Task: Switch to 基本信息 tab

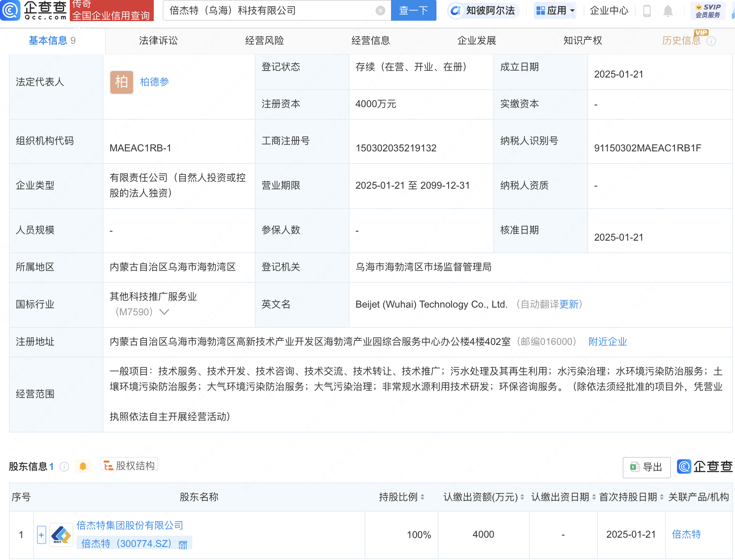Action: (x=52, y=41)
